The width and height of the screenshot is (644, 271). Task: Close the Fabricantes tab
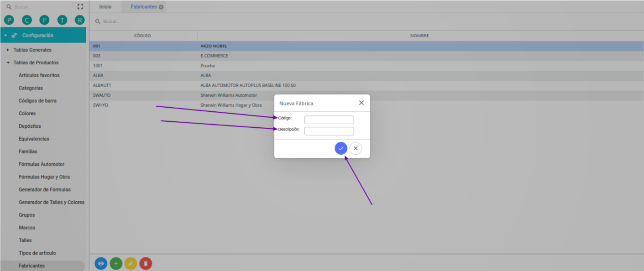point(161,7)
